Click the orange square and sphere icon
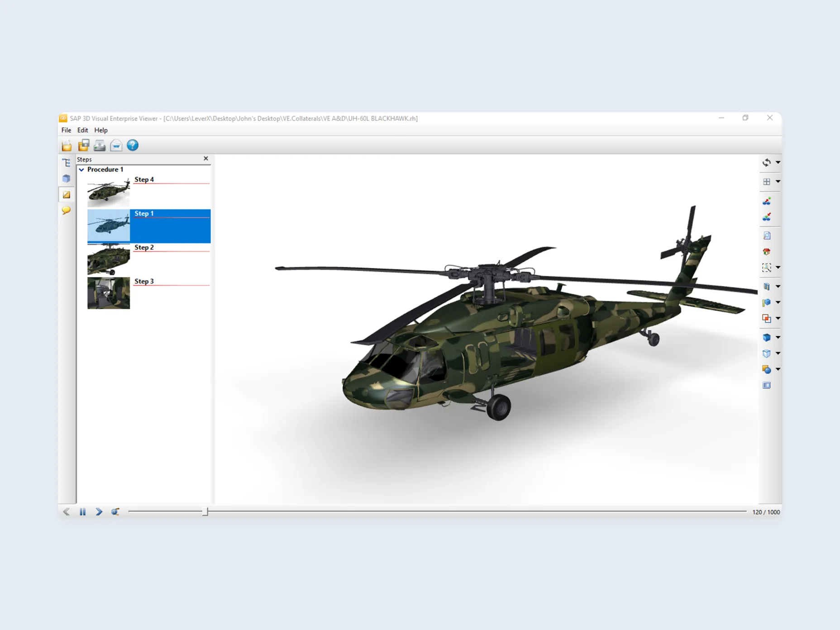840x630 pixels. point(767,369)
